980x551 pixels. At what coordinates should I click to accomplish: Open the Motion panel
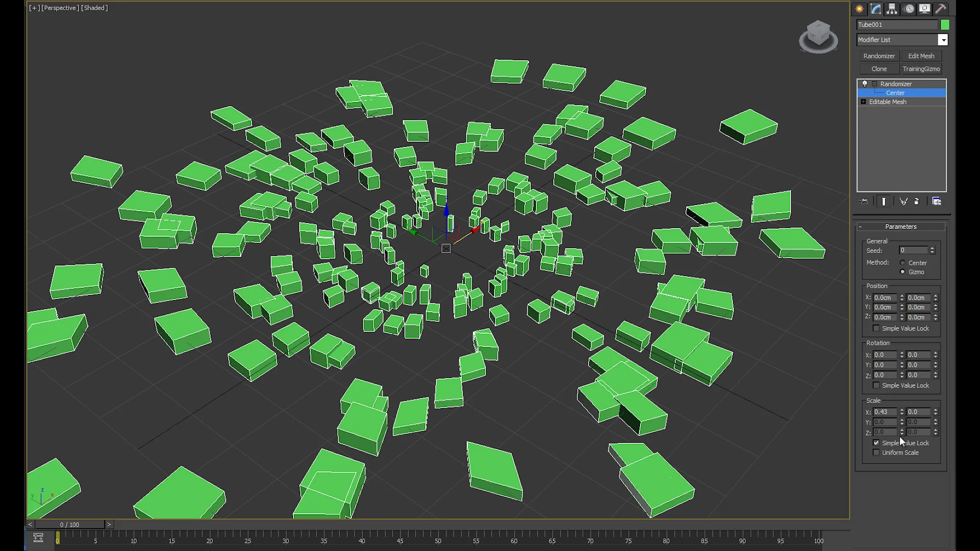coord(909,9)
